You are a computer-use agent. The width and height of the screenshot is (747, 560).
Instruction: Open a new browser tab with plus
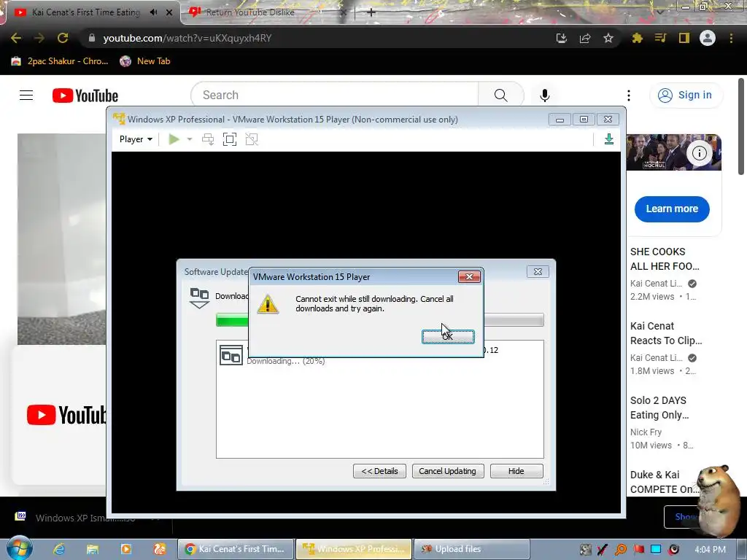[371, 12]
